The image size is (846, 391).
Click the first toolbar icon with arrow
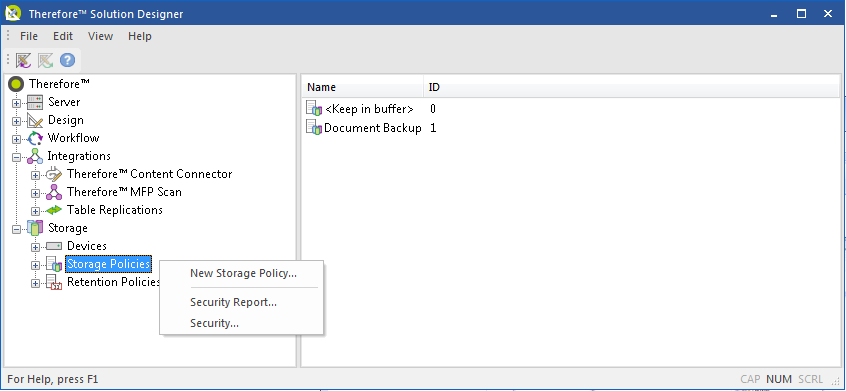pyautogui.click(x=23, y=60)
